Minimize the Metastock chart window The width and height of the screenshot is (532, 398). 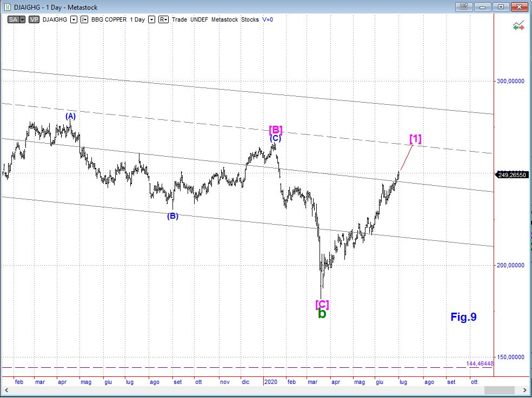[x=483, y=6]
